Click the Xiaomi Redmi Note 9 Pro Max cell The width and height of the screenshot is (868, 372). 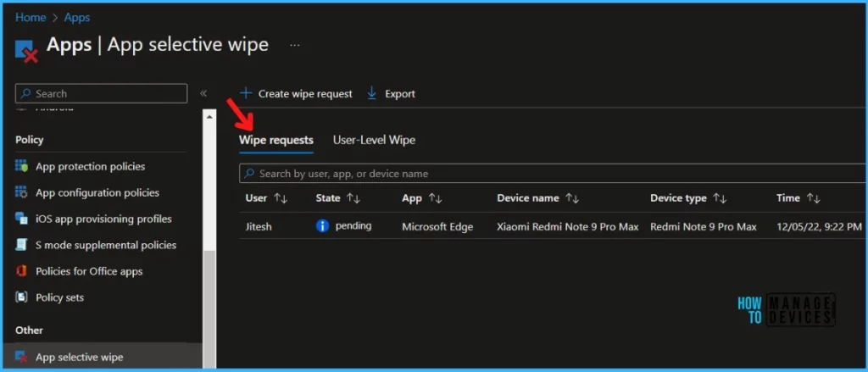pos(567,226)
